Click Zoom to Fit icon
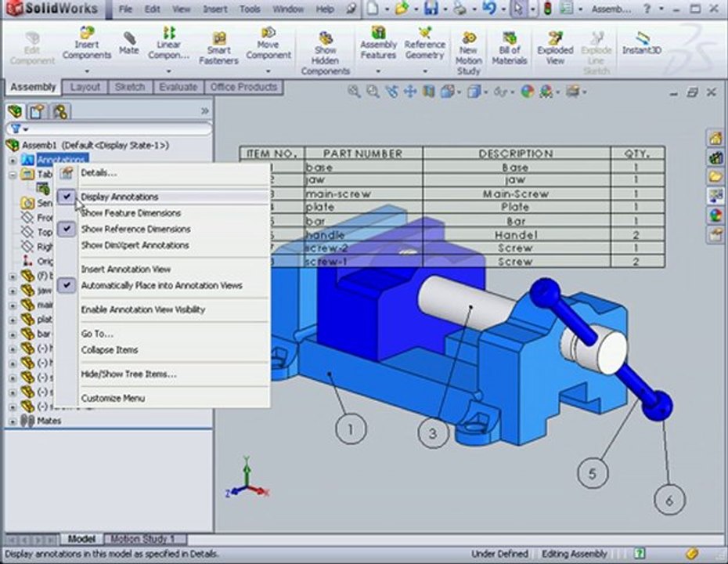The image size is (728, 564). coord(354,92)
